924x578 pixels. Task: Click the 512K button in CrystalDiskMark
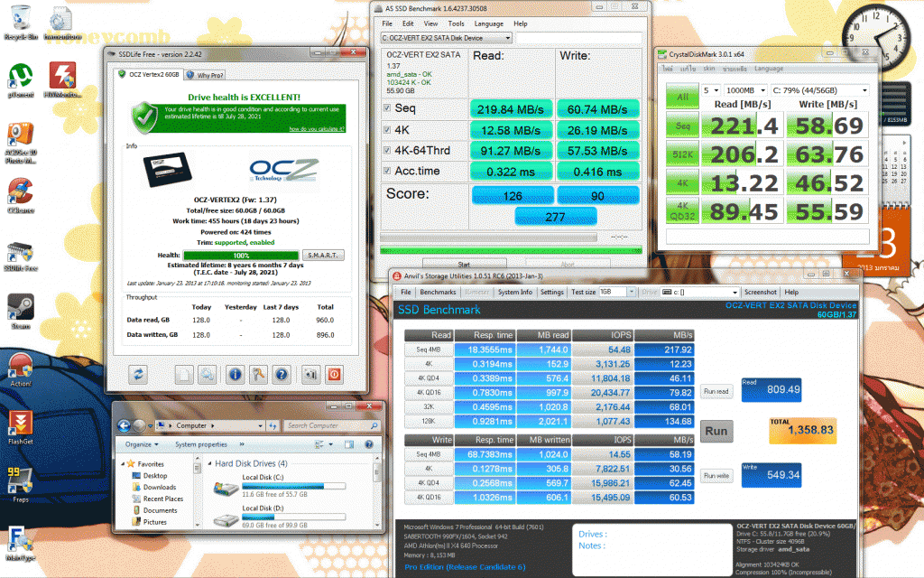tap(682, 154)
